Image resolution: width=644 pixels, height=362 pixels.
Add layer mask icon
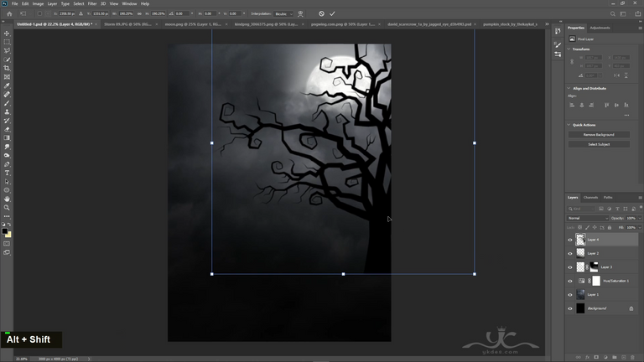(596, 358)
